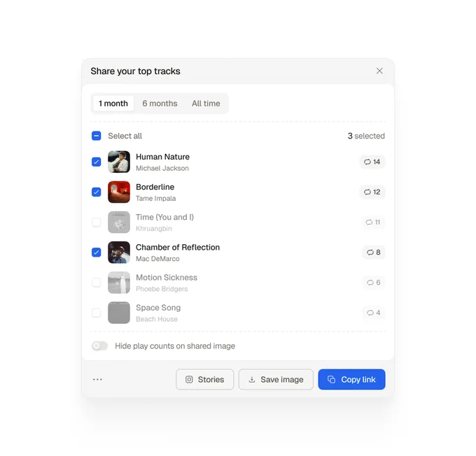Click the Save image button
Screen dimensions: 476x456
(276, 380)
